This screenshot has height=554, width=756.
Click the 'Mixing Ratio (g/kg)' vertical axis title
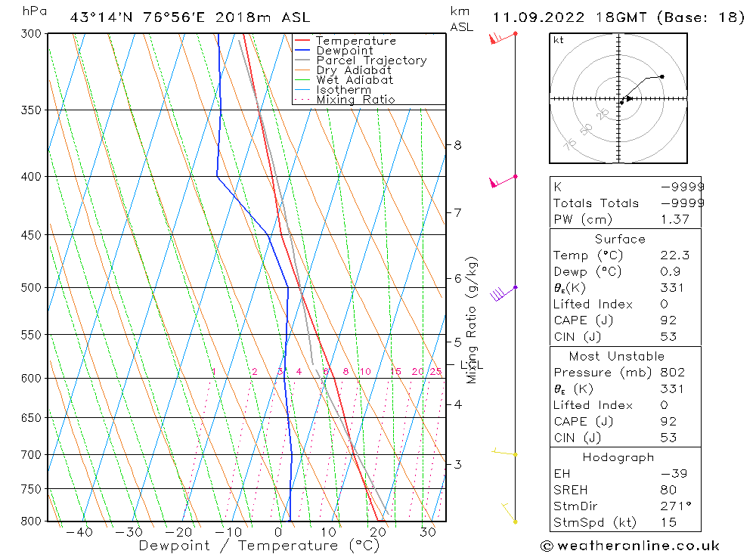[472, 320]
